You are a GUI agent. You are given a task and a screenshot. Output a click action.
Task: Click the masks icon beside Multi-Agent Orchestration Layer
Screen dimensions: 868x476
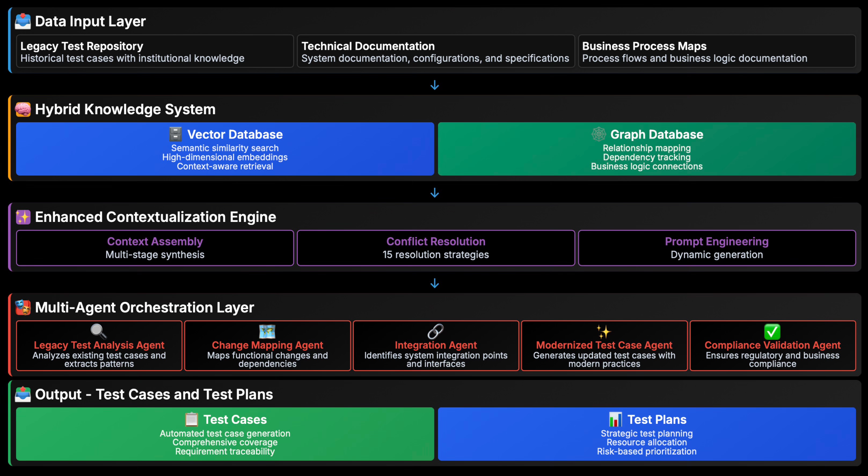(23, 307)
